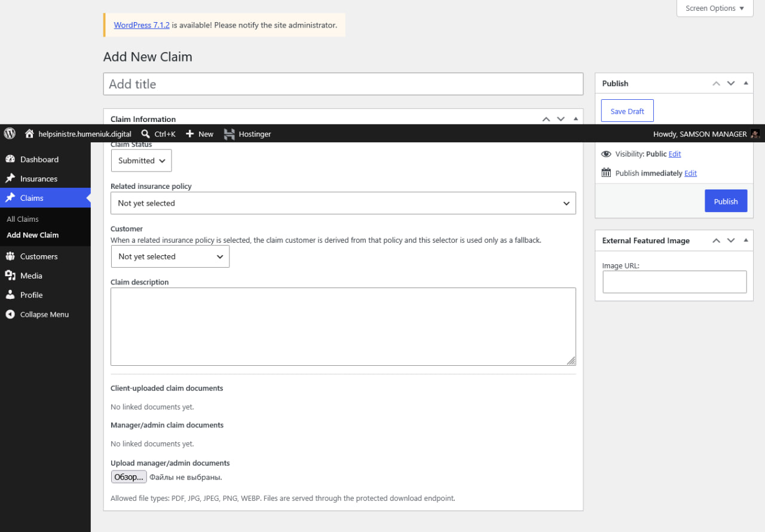This screenshot has width=765, height=532.
Task: Click the Save Draft button
Action: 627,111
